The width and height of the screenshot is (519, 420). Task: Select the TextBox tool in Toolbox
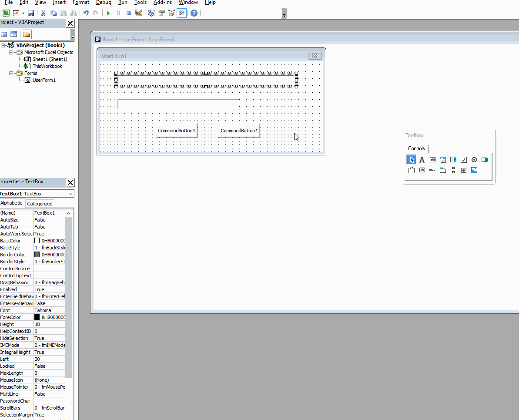[432, 160]
